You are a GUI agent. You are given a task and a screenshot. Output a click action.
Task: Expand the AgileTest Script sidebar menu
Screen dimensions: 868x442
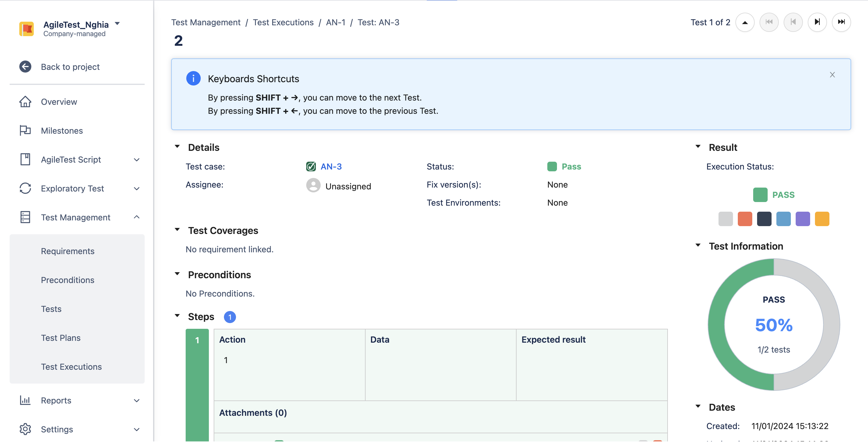[x=137, y=160]
